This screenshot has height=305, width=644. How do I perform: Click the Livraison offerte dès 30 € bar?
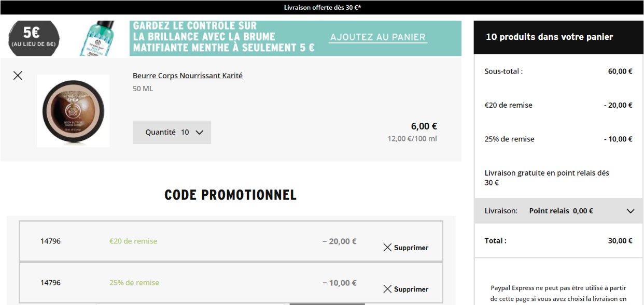pos(322,7)
